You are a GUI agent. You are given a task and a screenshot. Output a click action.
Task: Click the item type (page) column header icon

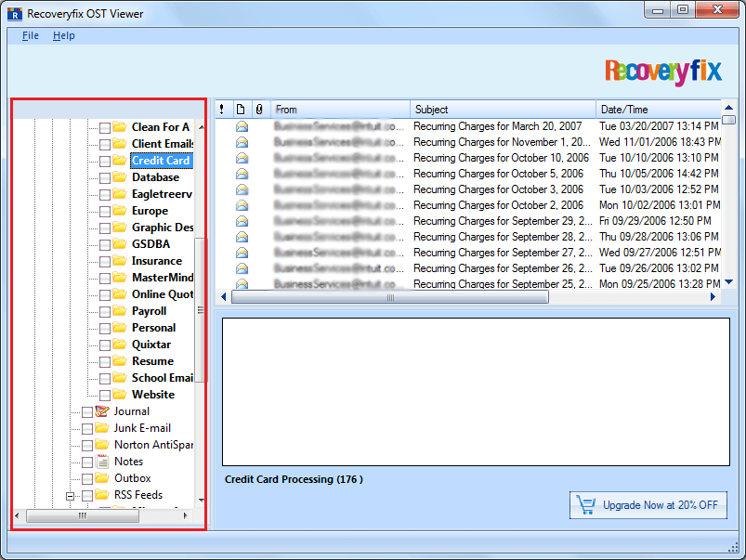[241, 110]
